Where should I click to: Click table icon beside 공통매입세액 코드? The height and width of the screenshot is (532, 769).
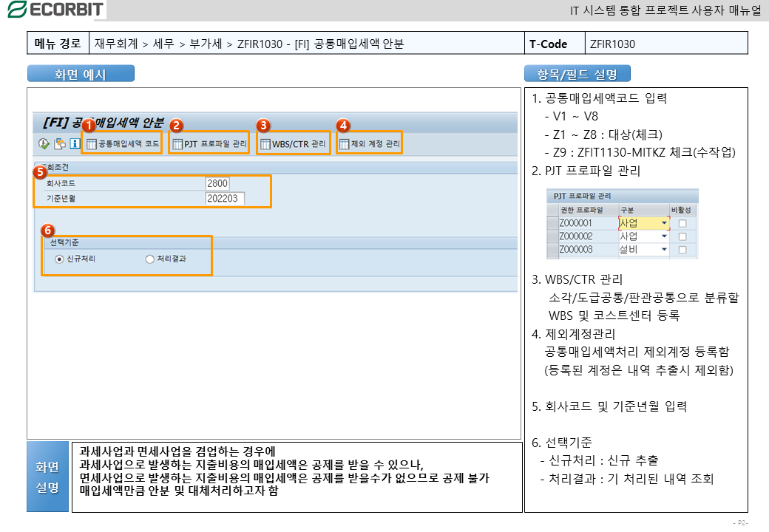pos(92,143)
